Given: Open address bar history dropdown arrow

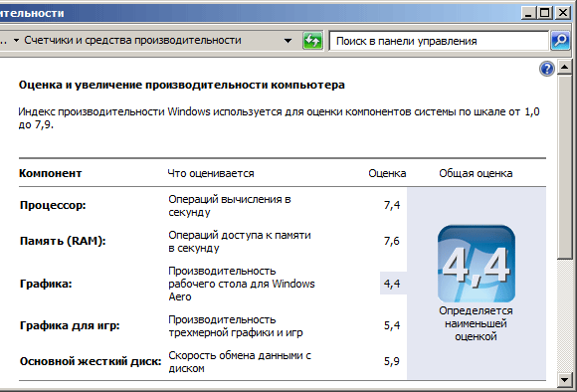Looking at the screenshot, I should [x=288, y=41].
